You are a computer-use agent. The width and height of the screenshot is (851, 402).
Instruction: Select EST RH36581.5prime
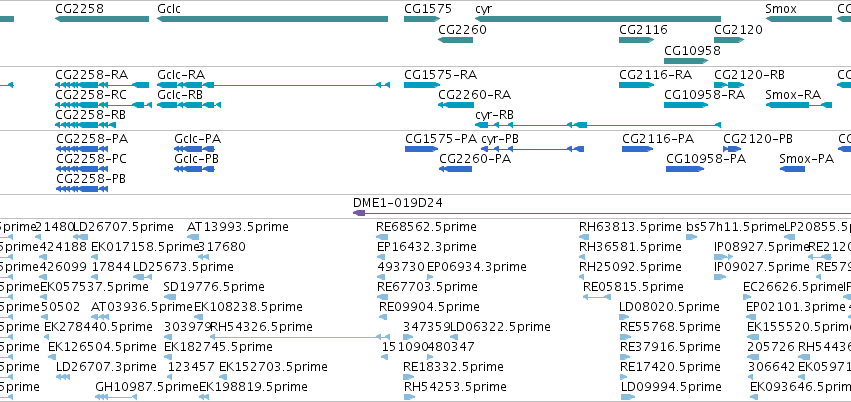click(630, 247)
